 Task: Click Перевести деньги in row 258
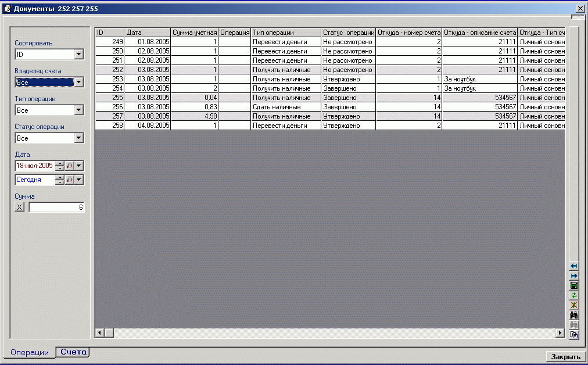tap(286, 126)
